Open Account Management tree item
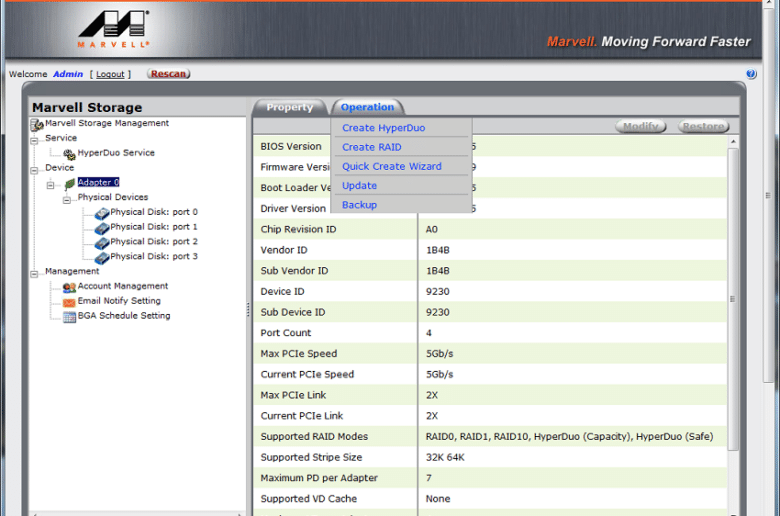780x516 pixels. coord(123,286)
